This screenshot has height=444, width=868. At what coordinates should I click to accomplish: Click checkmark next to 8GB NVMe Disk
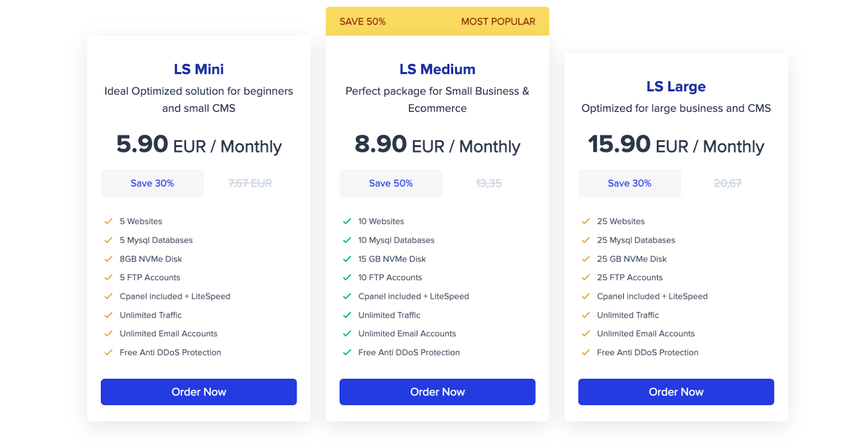[x=108, y=259]
